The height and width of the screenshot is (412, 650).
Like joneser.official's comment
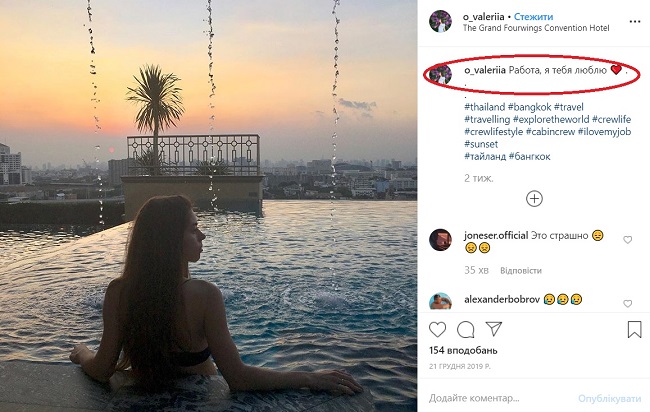coord(628,240)
